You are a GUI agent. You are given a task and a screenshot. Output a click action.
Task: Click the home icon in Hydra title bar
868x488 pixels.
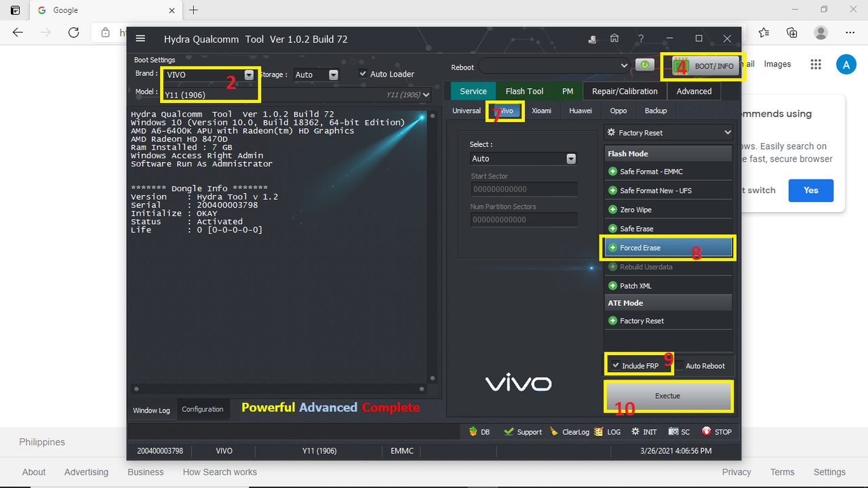(614, 39)
